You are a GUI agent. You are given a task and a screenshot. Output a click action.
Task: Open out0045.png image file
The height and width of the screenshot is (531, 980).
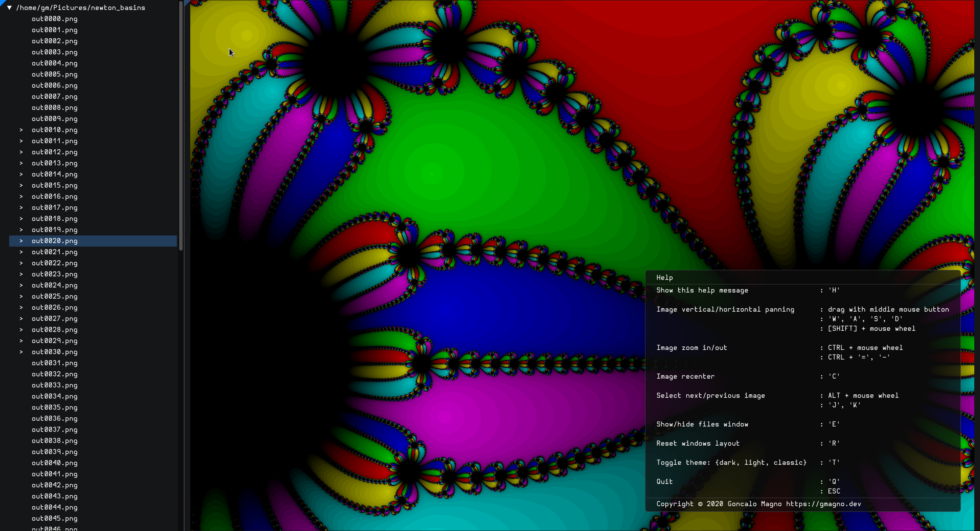[x=54, y=518]
